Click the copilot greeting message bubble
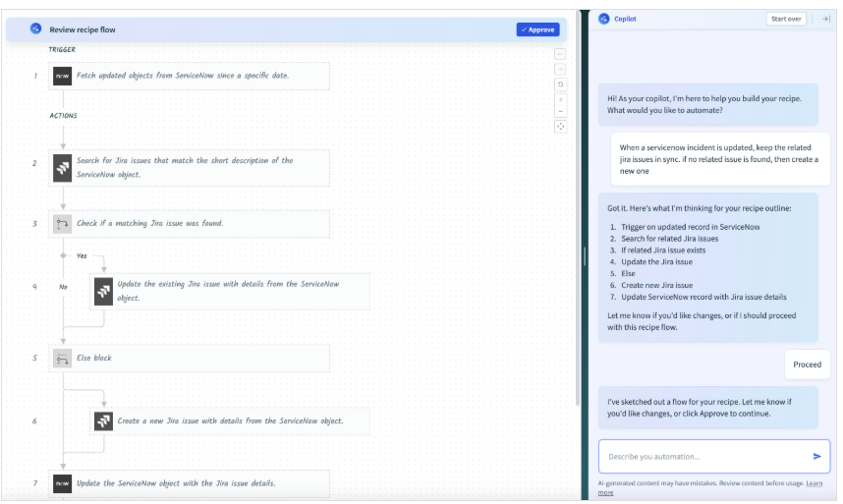843x504 pixels. (708, 104)
